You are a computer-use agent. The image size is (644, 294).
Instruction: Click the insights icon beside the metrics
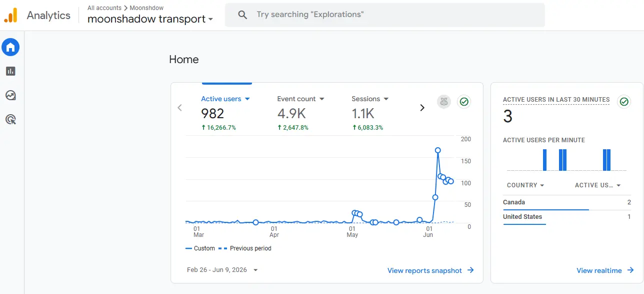(x=444, y=102)
